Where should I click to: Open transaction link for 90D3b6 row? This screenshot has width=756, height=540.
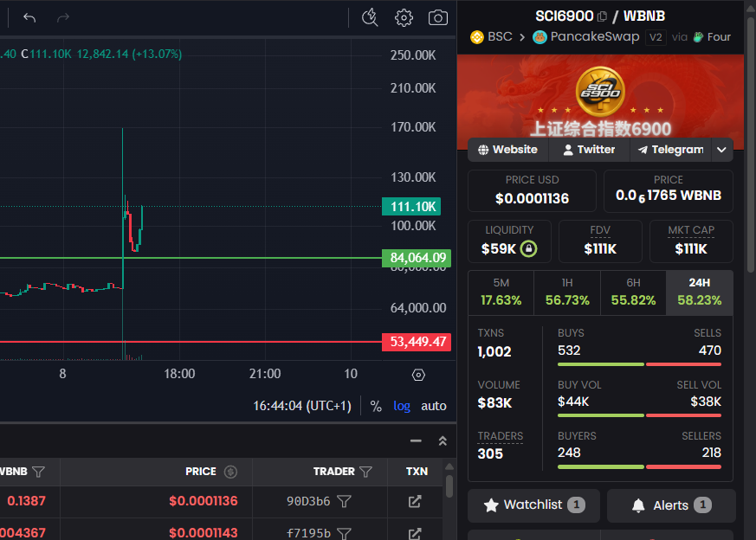click(415, 501)
